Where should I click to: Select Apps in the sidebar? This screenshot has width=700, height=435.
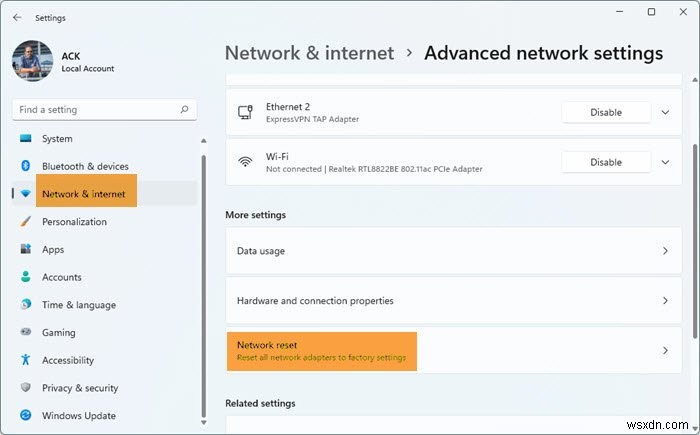(53, 250)
